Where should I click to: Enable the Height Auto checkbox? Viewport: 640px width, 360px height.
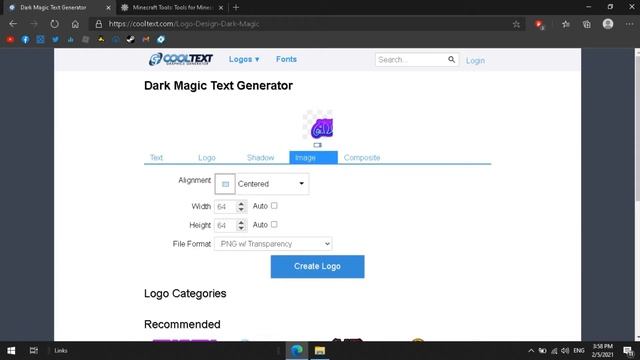coord(274,224)
